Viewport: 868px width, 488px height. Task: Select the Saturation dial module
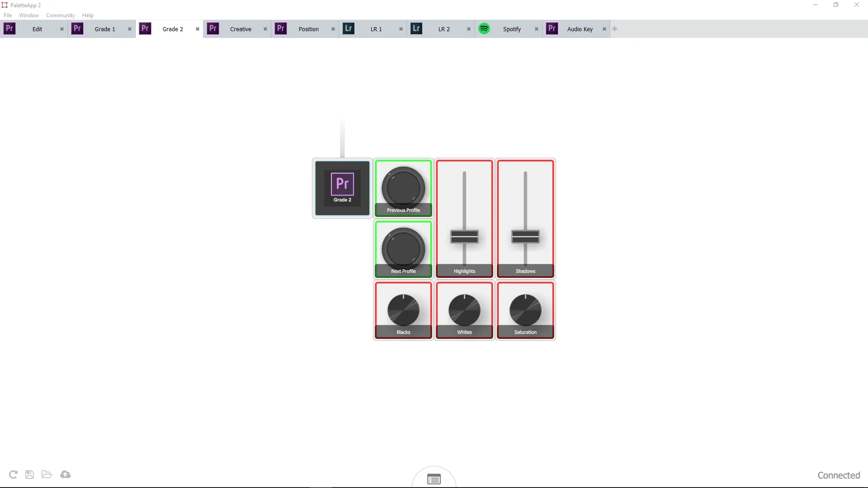525,310
